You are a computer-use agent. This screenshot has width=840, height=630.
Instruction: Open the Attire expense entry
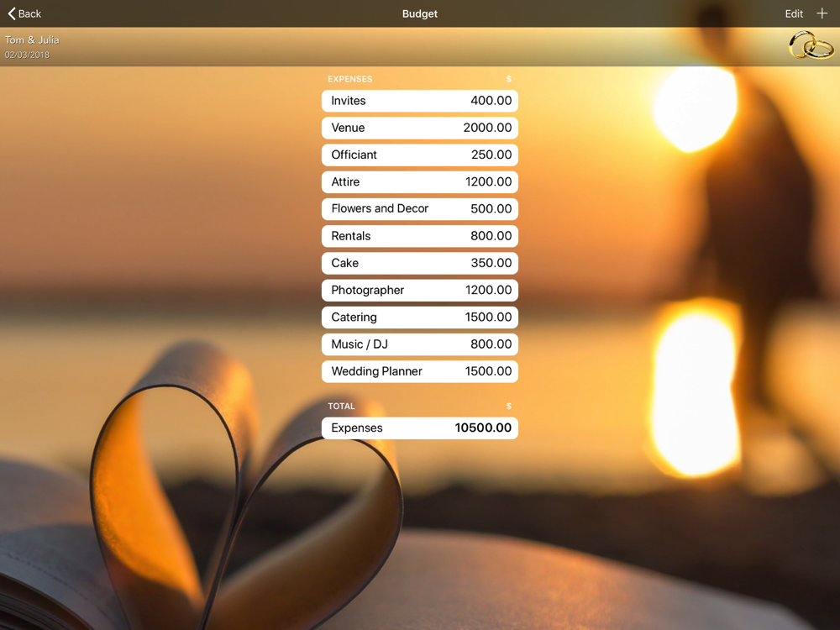pos(419,181)
